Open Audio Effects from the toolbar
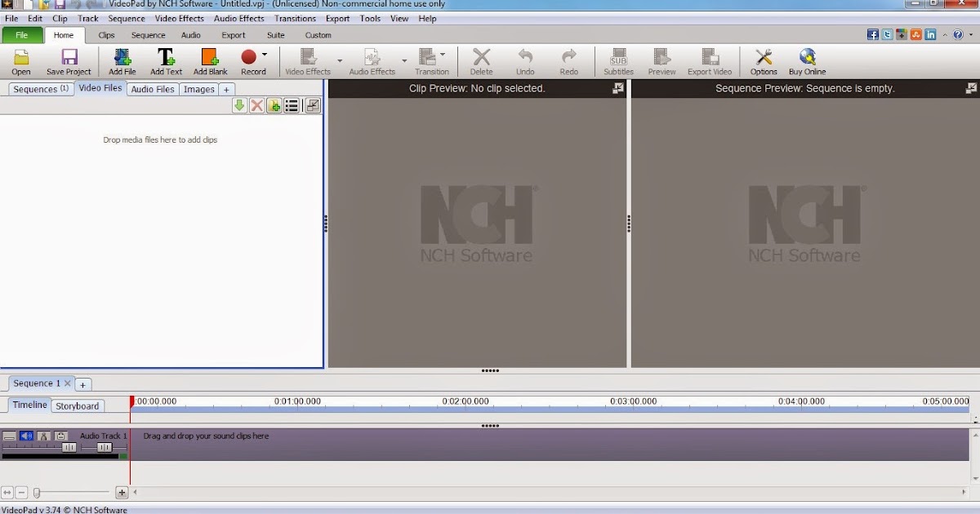Screen dimensions: 980x514 [372, 62]
